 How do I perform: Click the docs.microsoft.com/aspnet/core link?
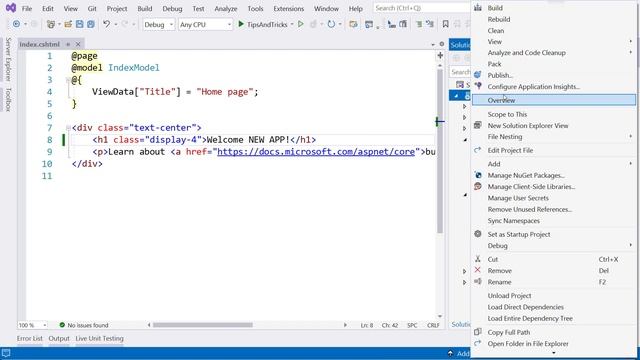click(x=316, y=152)
